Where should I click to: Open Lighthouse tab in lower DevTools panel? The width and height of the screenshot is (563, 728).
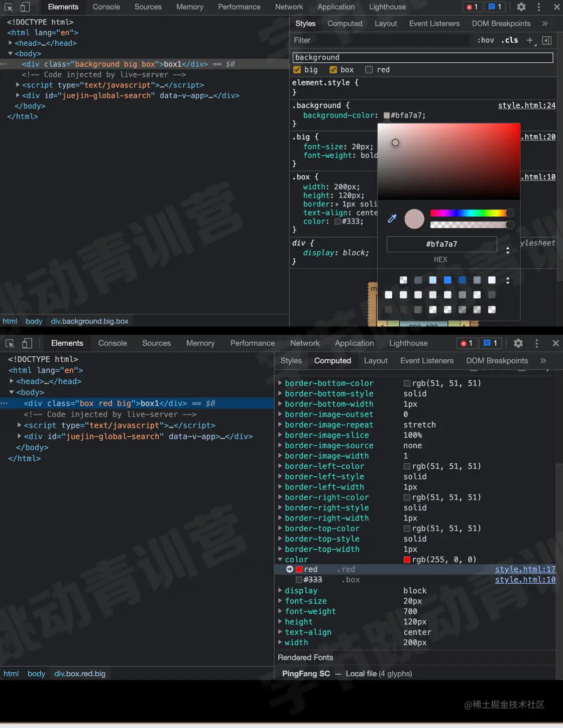point(408,343)
